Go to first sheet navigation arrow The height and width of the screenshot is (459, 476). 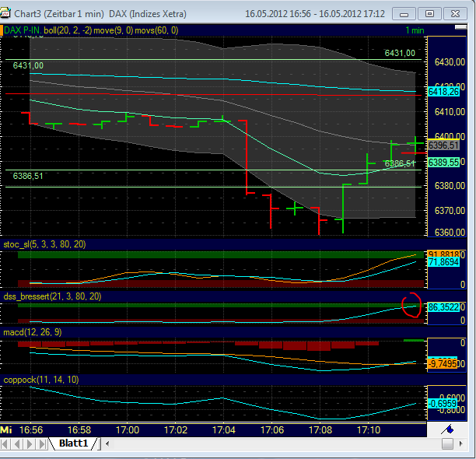[x=5, y=443]
